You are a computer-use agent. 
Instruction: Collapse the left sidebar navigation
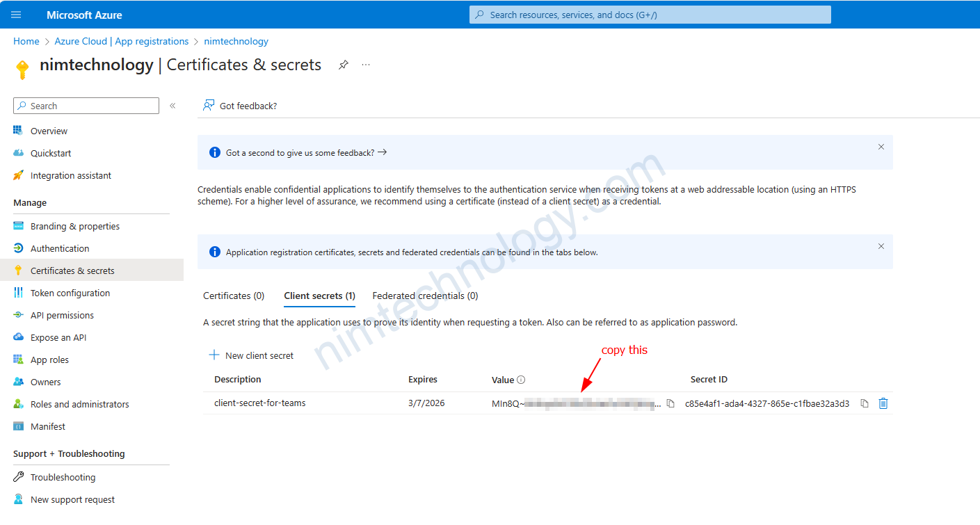click(x=172, y=106)
